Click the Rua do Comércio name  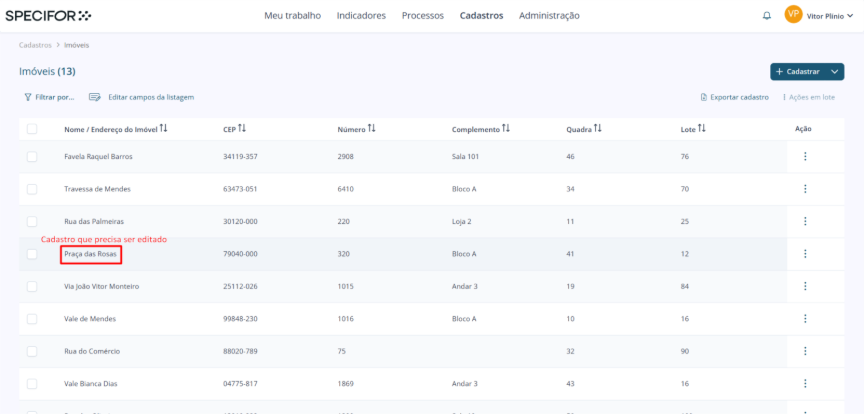pyautogui.click(x=92, y=351)
